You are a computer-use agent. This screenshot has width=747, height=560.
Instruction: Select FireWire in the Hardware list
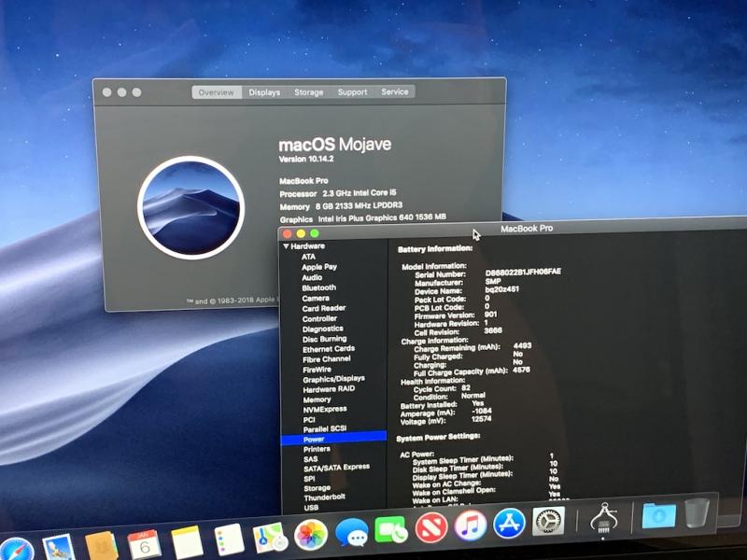pyautogui.click(x=317, y=370)
